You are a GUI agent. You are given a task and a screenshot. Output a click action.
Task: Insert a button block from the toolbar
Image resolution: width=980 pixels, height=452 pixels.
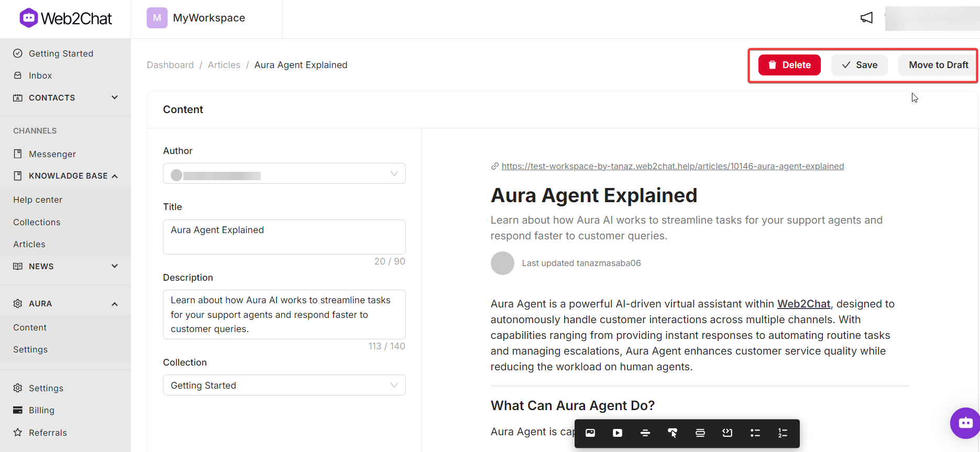(673, 433)
